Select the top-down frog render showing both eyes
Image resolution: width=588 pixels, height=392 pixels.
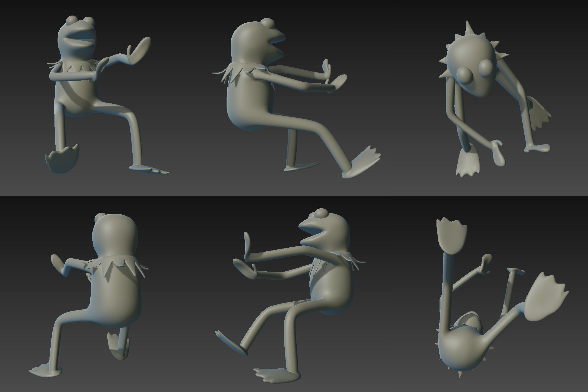point(495,99)
